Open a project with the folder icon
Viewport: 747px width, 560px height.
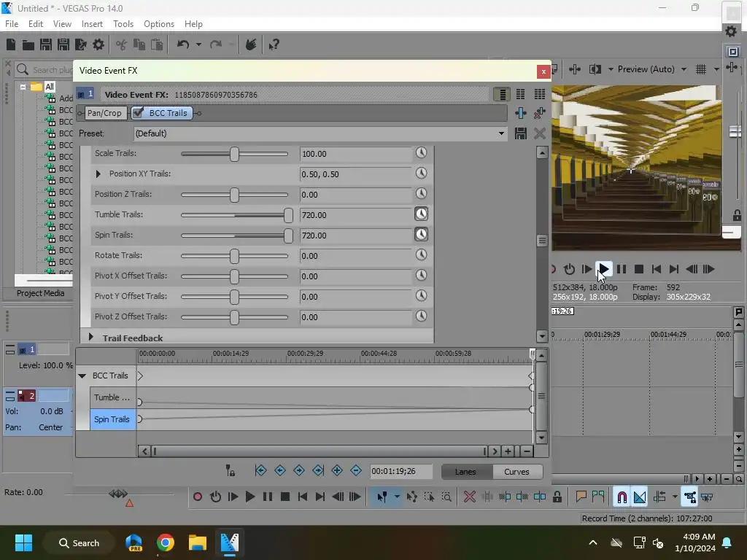tap(28, 44)
